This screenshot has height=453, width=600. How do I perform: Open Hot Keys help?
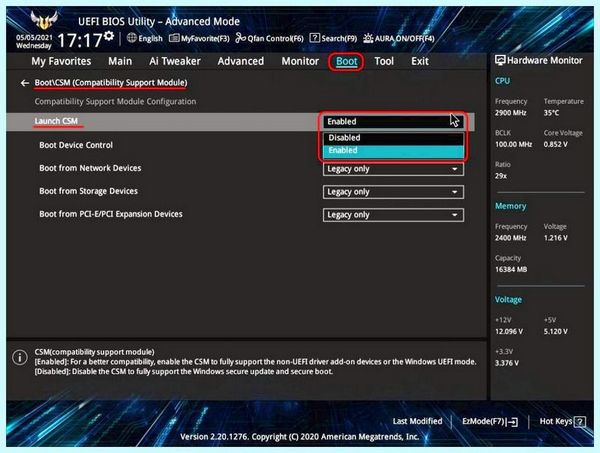(x=562, y=421)
